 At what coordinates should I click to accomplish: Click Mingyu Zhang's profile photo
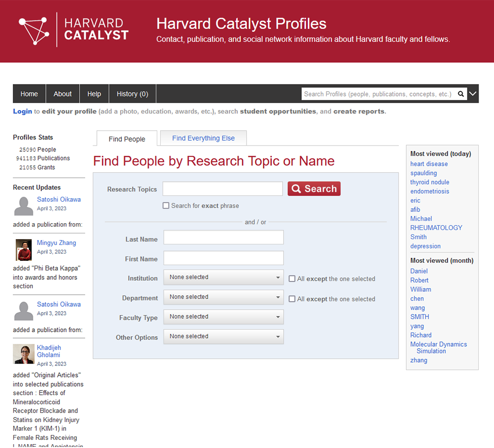(x=23, y=250)
